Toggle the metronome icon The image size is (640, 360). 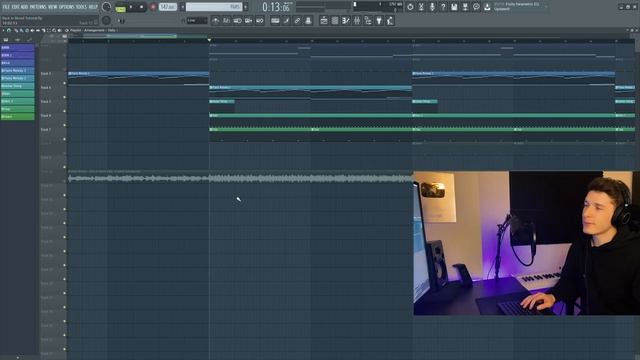(216, 20)
